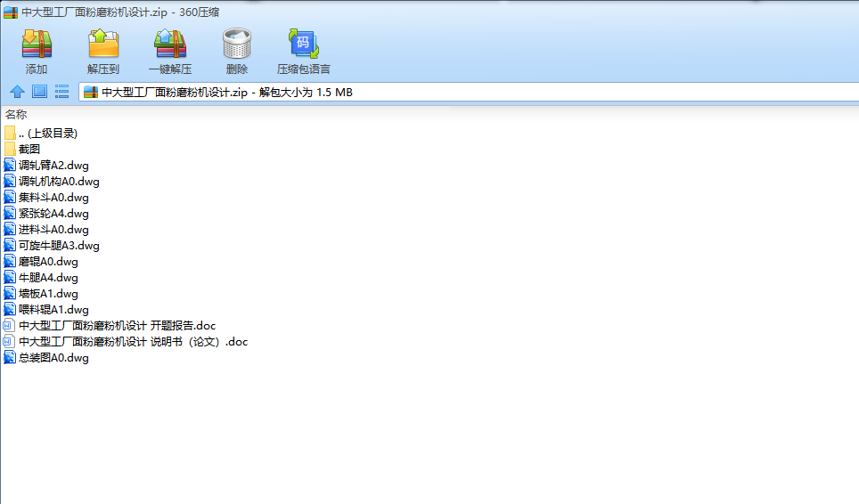
Task: Select the file 集料斗A0.dwg
Action: pyautogui.click(x=46, y=197)
